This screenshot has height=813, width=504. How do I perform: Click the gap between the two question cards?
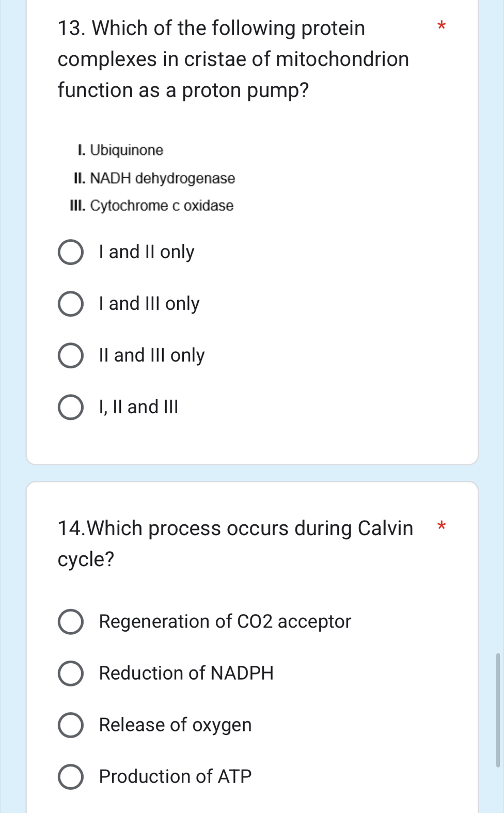pyautogui.click(x=252, y=473)
